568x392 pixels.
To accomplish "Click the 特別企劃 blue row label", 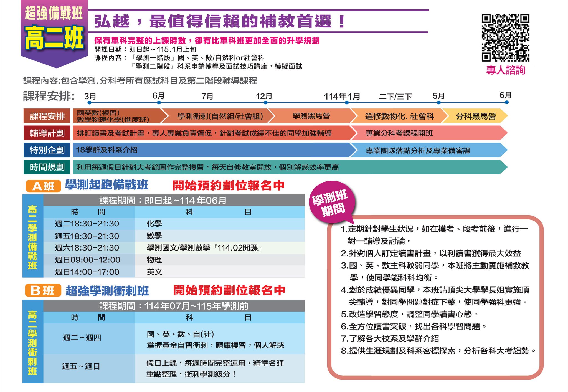I will point(47,150).
